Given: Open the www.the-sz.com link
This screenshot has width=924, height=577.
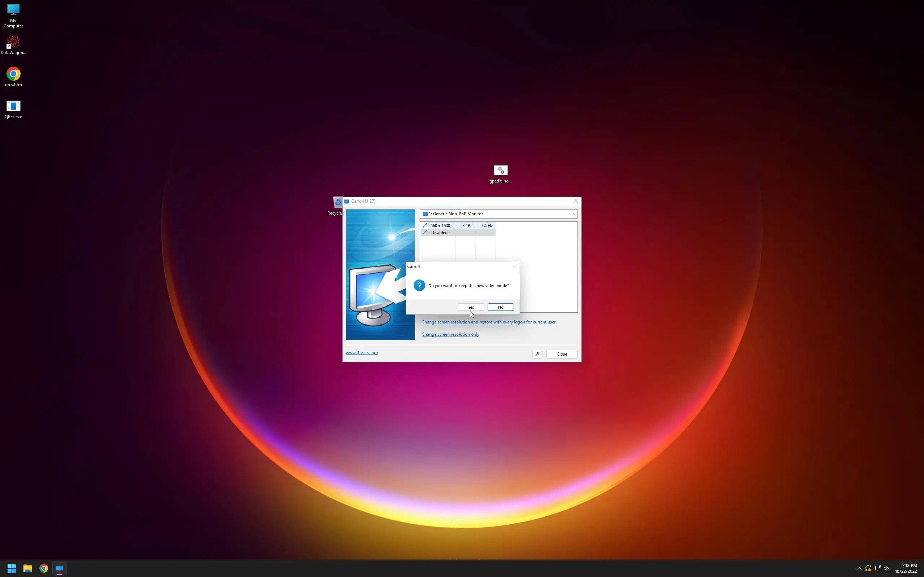Looking at the screenshot, I should (362, 353).
